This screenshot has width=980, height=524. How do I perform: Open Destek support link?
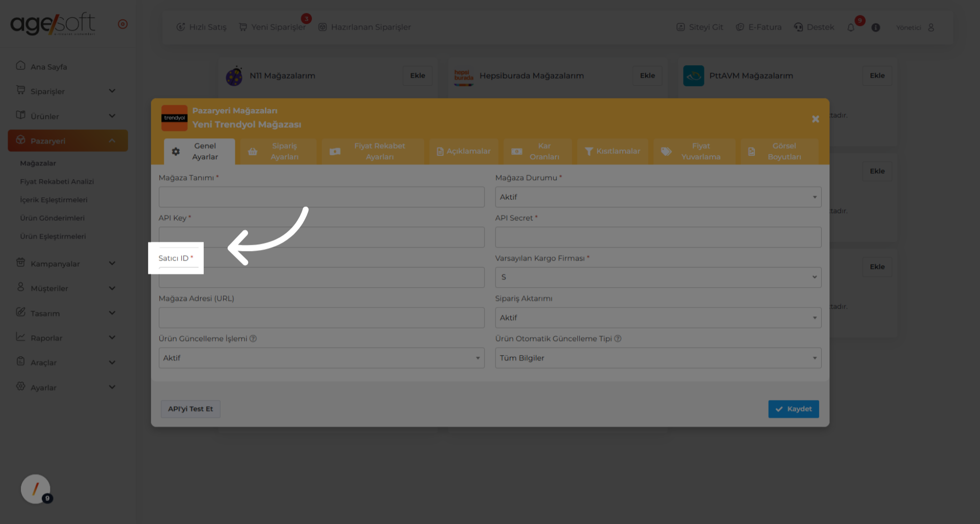[814, 27]
